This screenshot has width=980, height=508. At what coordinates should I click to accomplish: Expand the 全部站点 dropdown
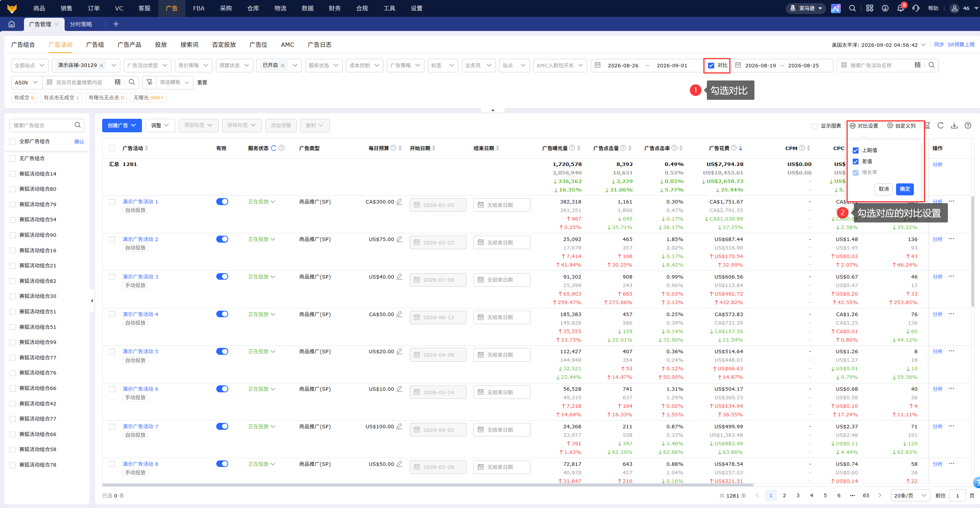point(30,65)
